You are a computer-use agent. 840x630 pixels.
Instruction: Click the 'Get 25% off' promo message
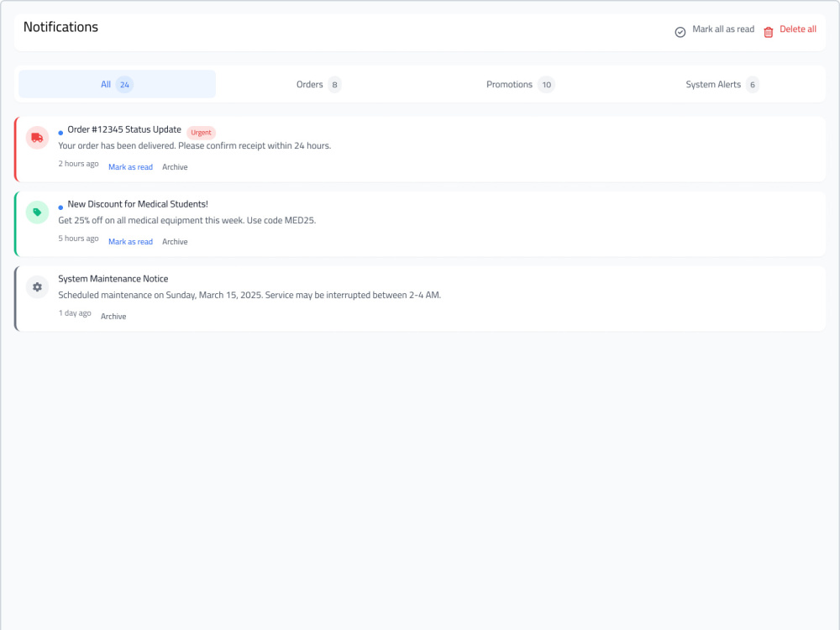(187, 220)
